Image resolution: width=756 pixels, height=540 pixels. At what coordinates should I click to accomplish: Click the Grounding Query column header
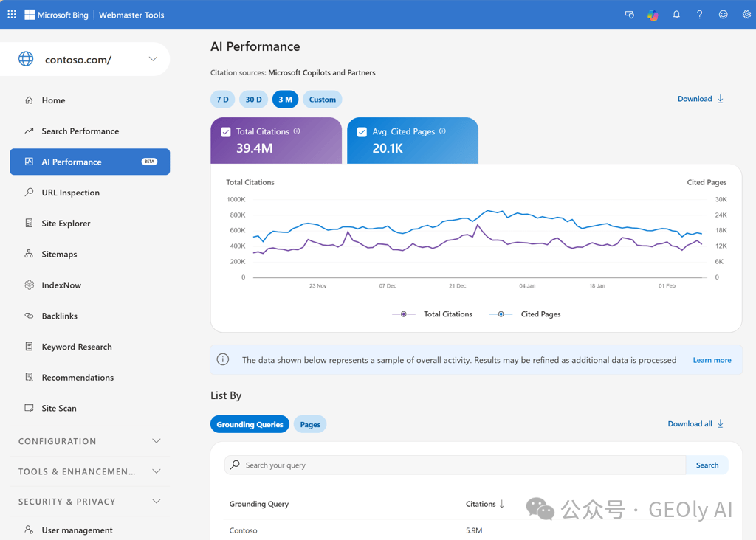tap(259, 504)
